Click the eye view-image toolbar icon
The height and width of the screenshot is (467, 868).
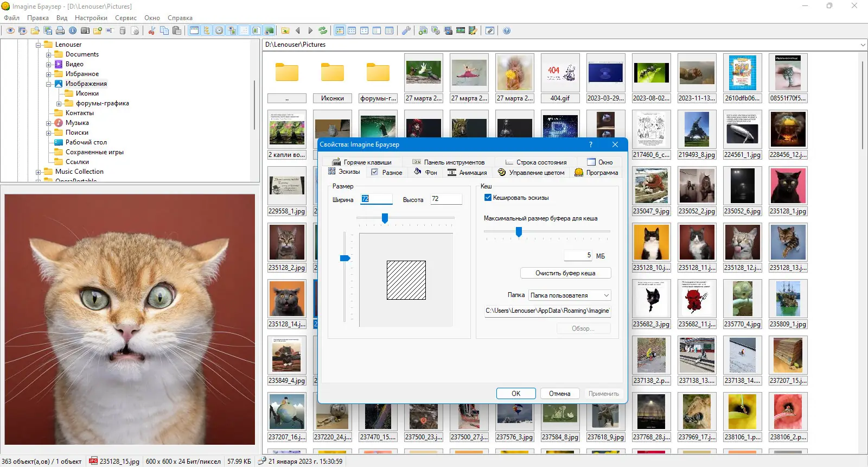[x=10, y=31]
